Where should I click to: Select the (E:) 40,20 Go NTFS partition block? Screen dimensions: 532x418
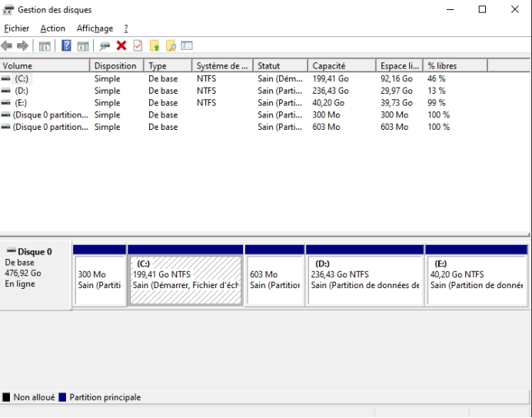pos(477,280)
